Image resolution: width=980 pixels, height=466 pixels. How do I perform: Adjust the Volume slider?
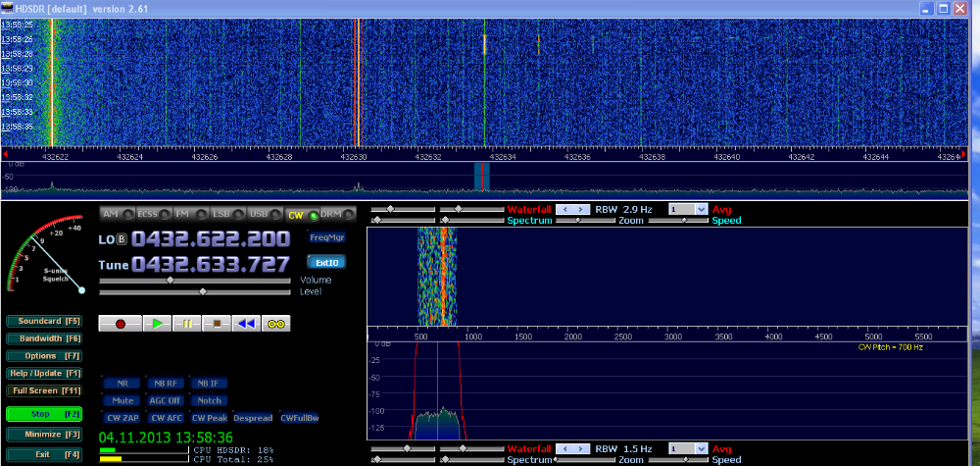[x=195, y=281]
